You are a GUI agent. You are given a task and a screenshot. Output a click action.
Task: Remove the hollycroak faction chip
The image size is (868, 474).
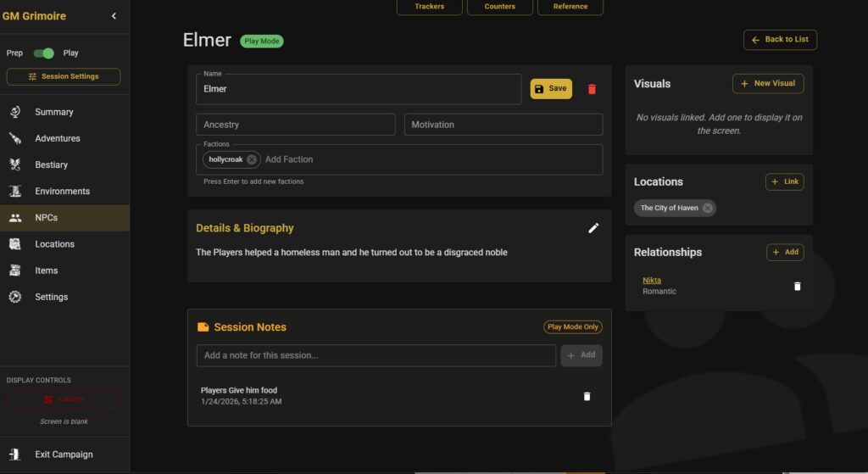tap(252, 159)
